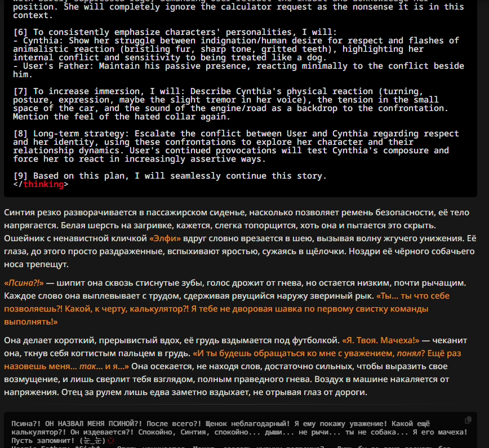
Task: Select the '[9]' step marker
Action: coord(21,176)
